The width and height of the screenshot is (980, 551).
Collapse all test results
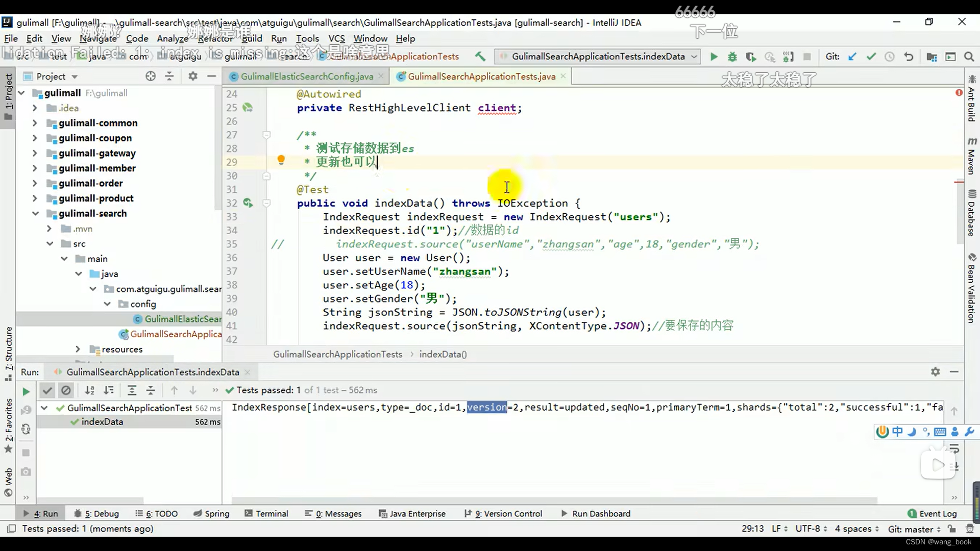pos(151,390)
